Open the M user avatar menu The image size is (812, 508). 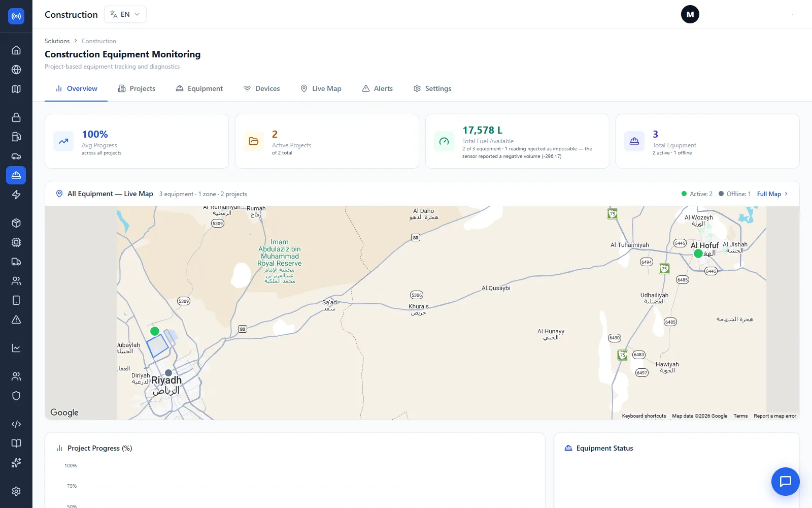click(690, 14)
